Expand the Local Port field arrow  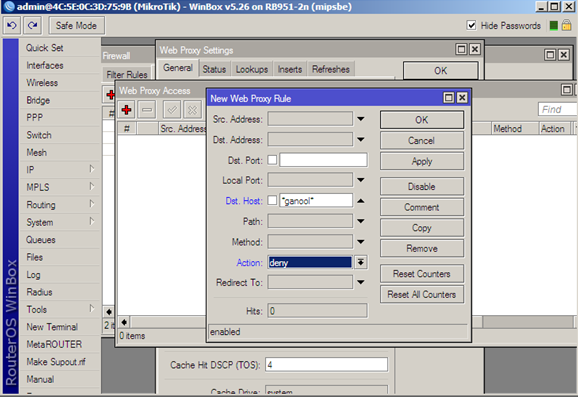pyautogui.click(x=361, y=180)
